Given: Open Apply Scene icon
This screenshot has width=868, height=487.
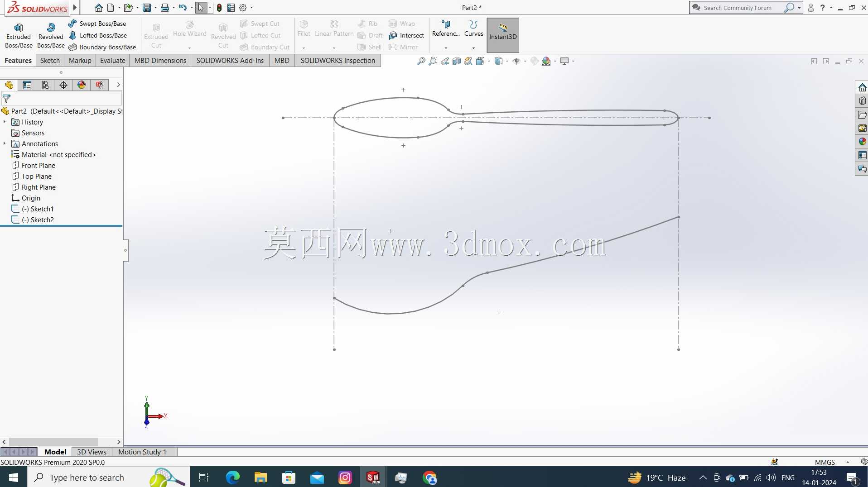Looking at the screenshot, I should point(546,61).
